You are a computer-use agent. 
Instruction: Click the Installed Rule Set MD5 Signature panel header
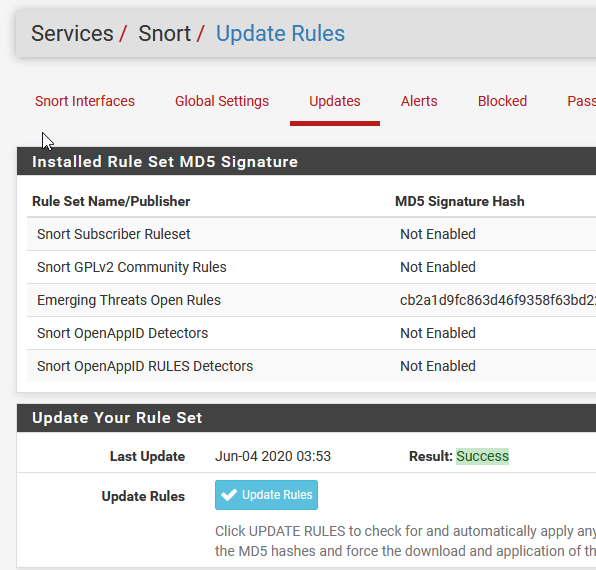306,162
